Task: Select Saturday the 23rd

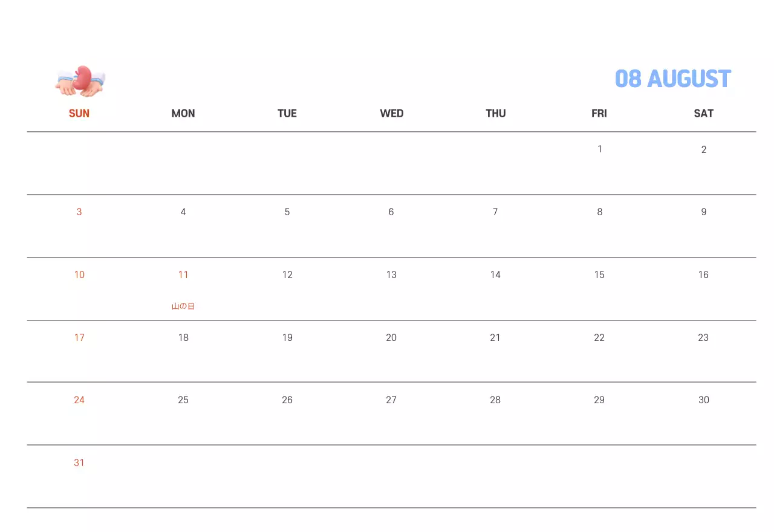Action: coord(703,338)
